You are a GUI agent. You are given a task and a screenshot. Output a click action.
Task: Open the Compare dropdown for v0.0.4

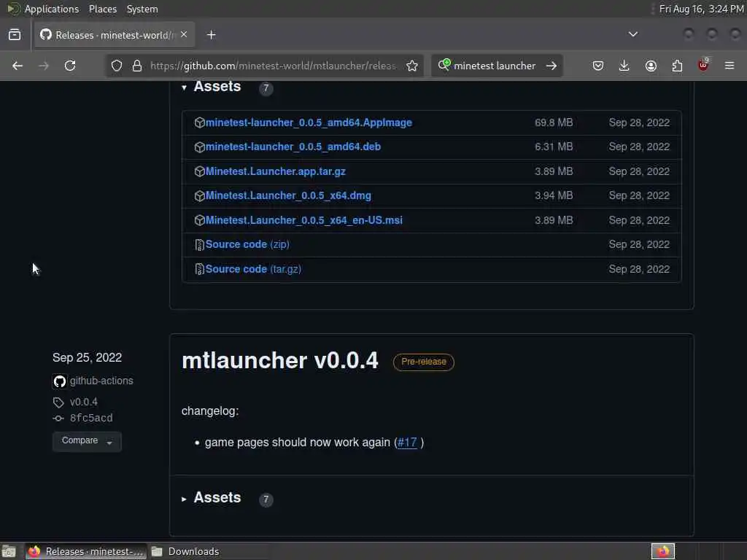point(87,441)
